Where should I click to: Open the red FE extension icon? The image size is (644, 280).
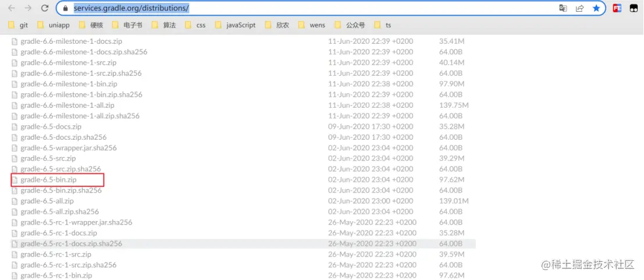point(617,8)
